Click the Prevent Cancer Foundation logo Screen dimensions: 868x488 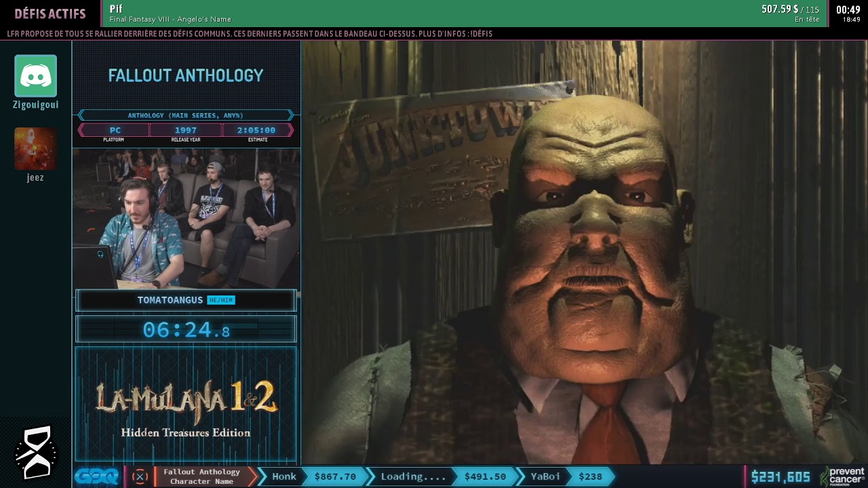(x=842, y=476)
